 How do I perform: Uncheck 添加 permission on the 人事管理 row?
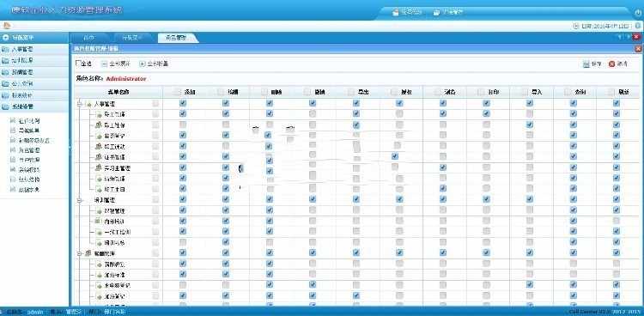click(183, 103)
